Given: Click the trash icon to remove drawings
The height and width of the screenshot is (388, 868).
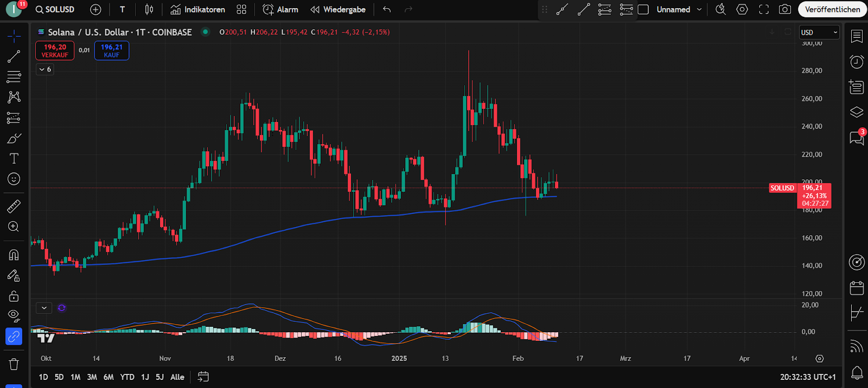Looking at the screenshot, I should click(14, 364).
